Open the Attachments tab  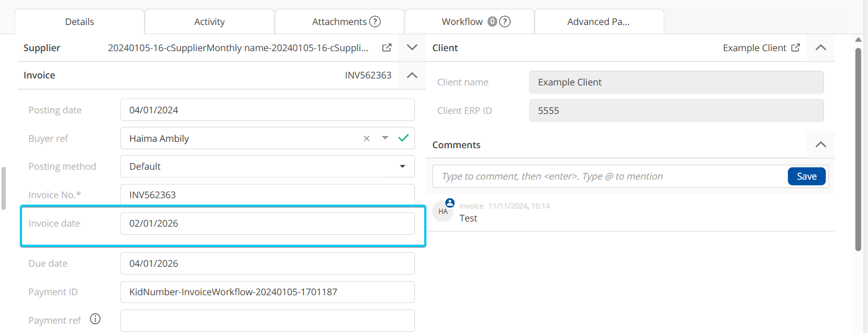[339, 22]
